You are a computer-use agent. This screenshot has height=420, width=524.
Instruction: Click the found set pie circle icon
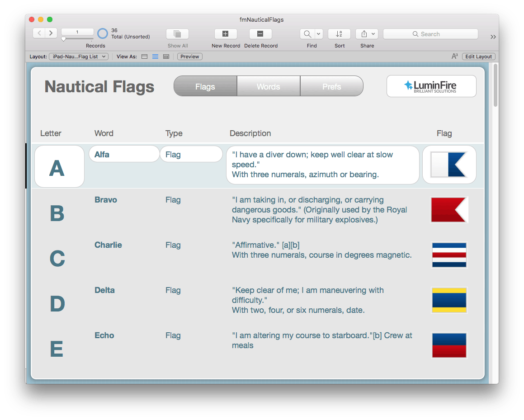coord(103,33)
